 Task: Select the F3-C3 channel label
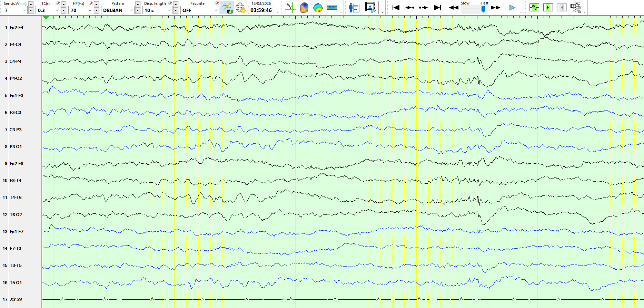pyautogui.click(x=16, y=113)
